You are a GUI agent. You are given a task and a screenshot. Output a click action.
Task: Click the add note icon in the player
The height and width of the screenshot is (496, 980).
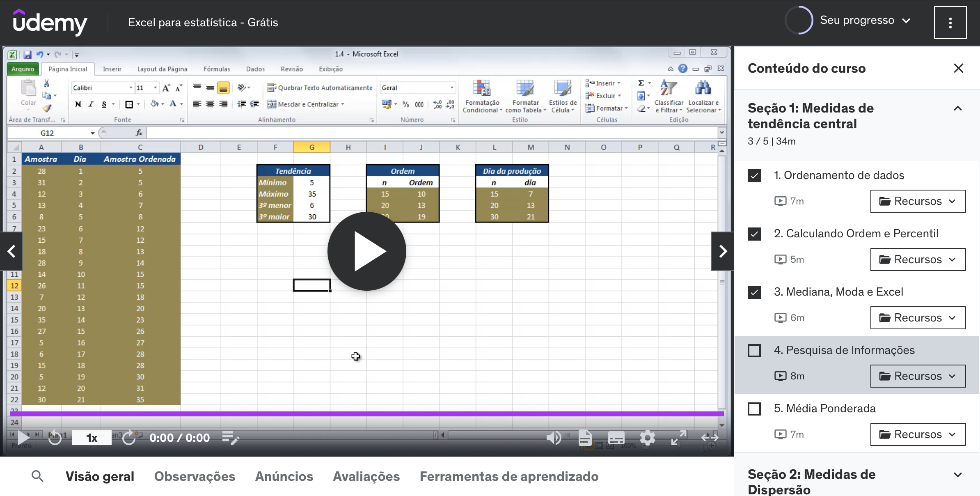[231, 438]
